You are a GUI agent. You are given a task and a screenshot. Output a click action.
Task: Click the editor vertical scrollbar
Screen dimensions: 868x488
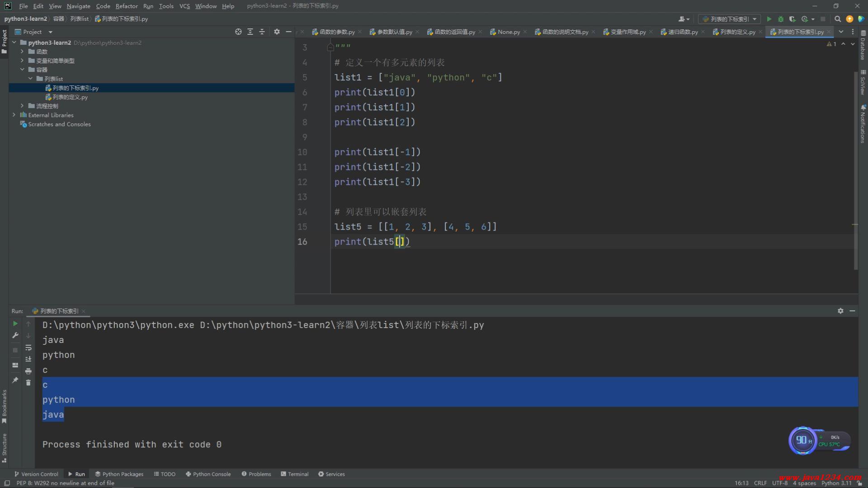855,172
